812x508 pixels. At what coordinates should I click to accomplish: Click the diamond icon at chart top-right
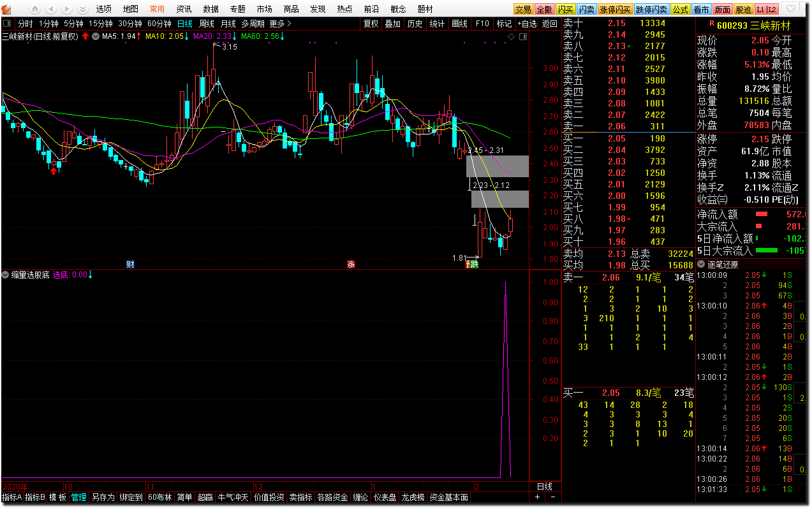pyautogui.click(x=511, y=37)
